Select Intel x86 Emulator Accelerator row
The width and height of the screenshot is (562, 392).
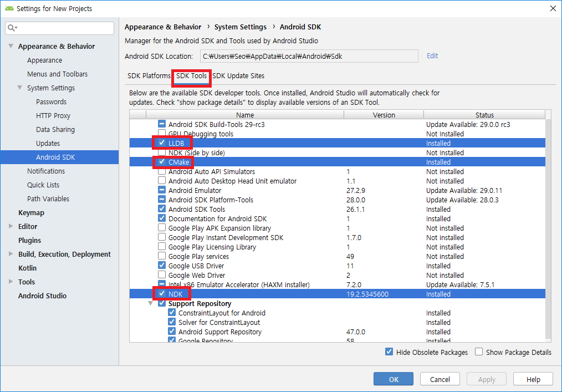click(338, 284)
